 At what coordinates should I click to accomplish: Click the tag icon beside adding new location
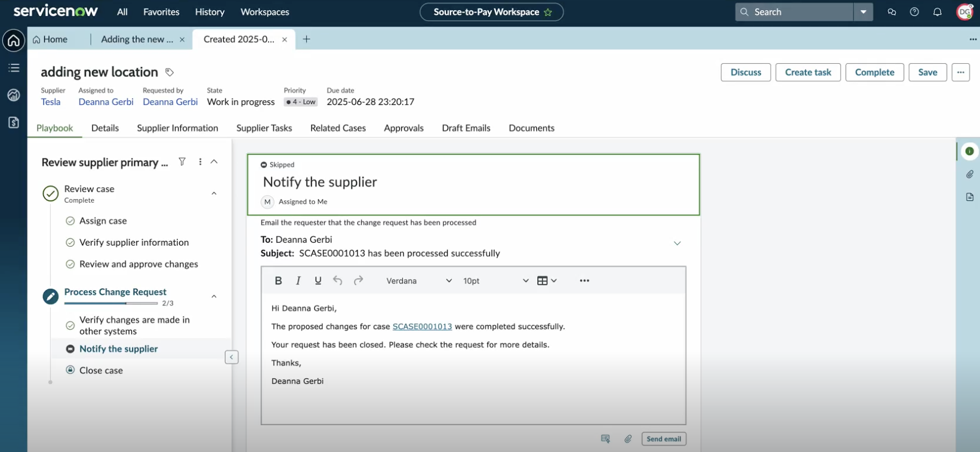[x=170, y=72]
